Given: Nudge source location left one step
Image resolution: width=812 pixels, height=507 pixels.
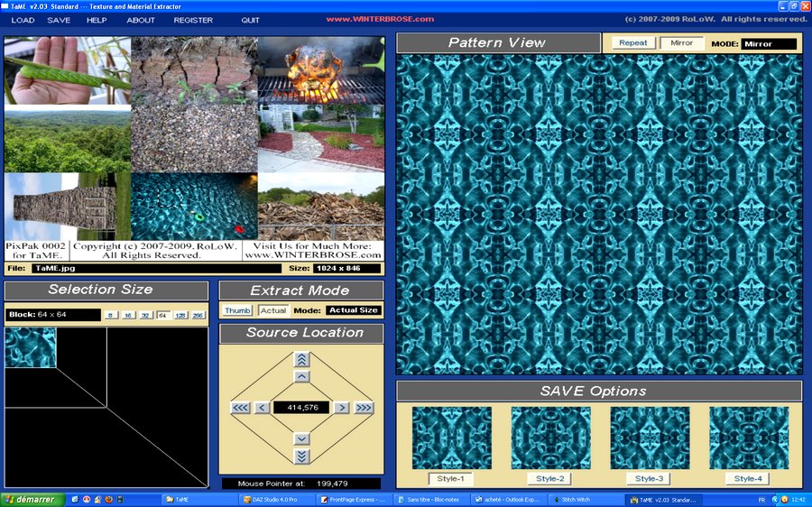Looking at the screenshot, I should point(262,408).
